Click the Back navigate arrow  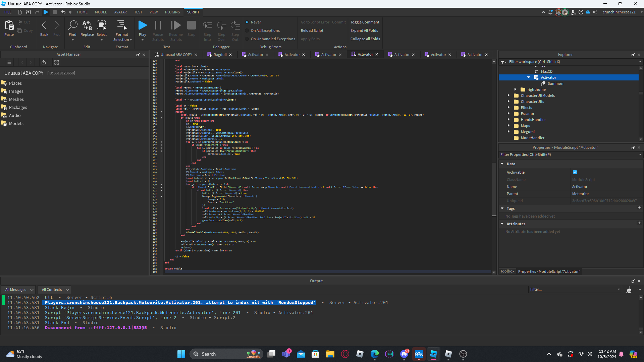(44, 25)
